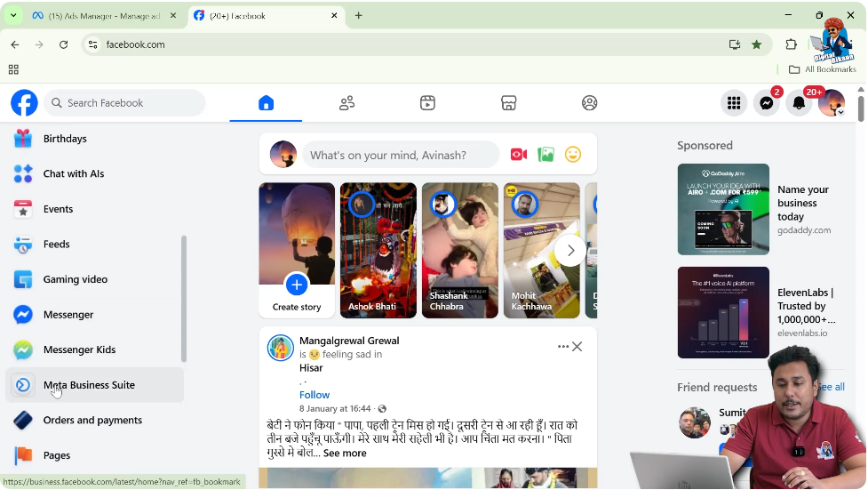Viewport: 868px width, 490px height.
Task: View Ashok Bhati's story
Action: pyautogui.click(x=378, y=251)
